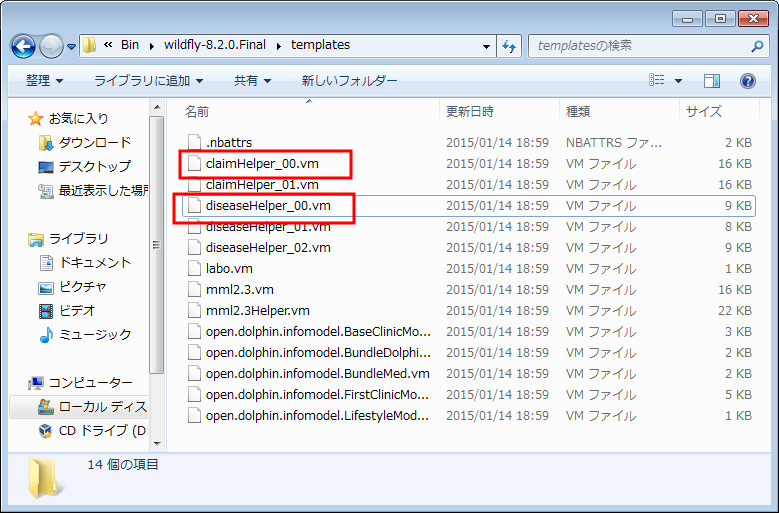Refresh the templates folder view
The width and height of the screenshot is (779, 513).
(x=509, y=46)
